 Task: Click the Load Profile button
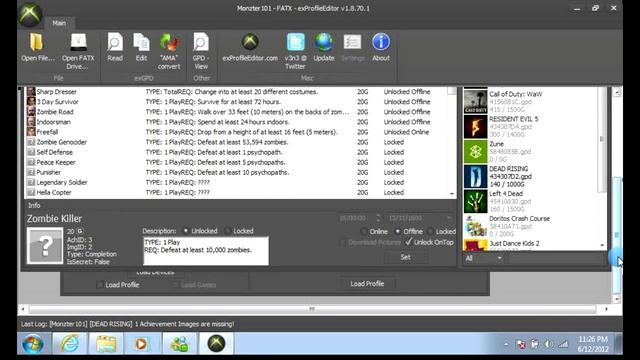367,284
